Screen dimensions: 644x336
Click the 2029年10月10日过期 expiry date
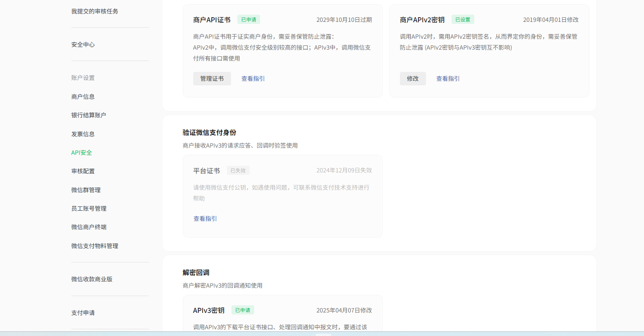pyautogui.click(x=344, y=20)
